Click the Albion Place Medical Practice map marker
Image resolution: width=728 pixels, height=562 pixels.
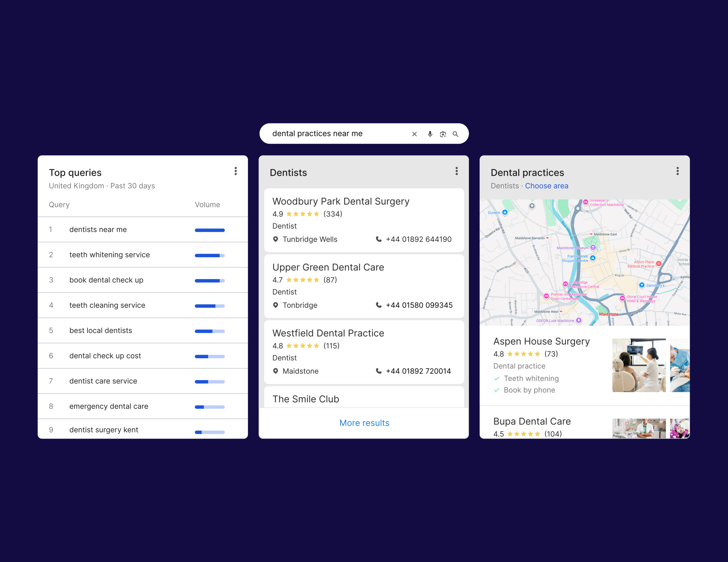pyautogui.click(x=658, y=264)
